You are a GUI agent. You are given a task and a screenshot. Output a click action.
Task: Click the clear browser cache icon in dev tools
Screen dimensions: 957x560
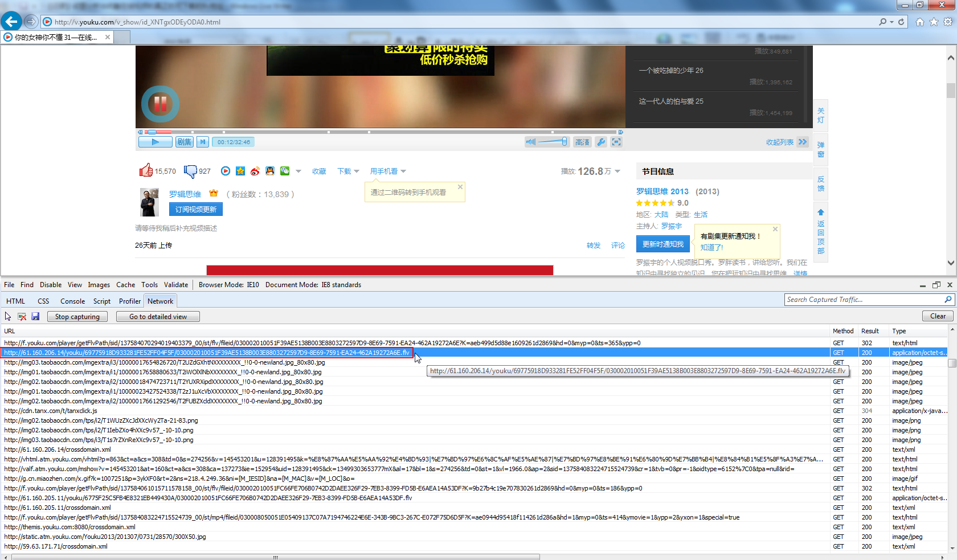click(x=22, y=316)
